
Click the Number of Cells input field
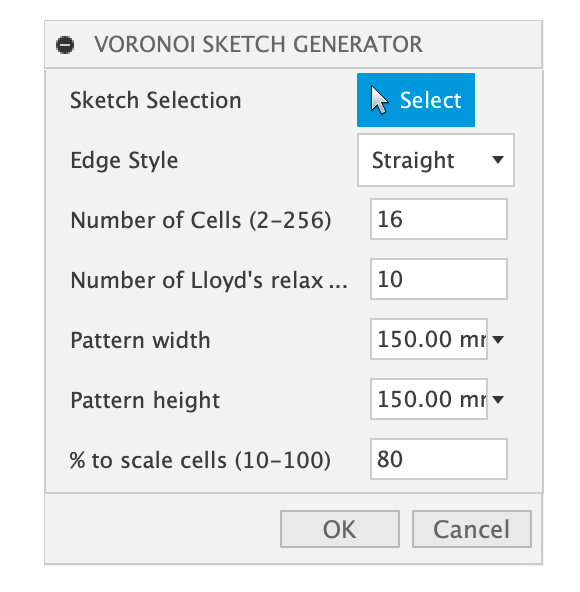(x=439, y=219)
